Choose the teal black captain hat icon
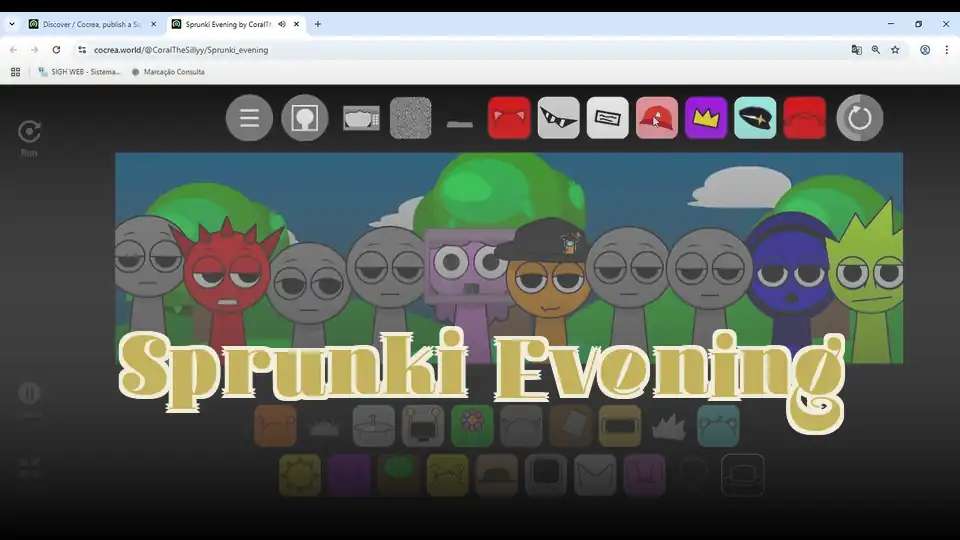This screenshot has height=540, width=960. tap(756, 118)
